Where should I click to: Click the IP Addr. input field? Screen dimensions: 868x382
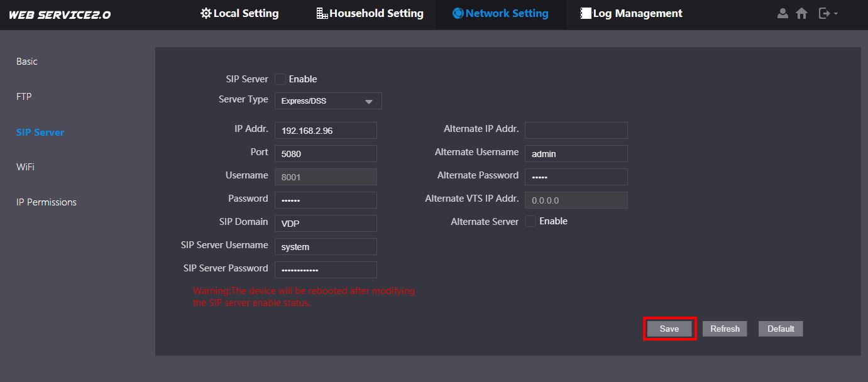pos(326,131)
